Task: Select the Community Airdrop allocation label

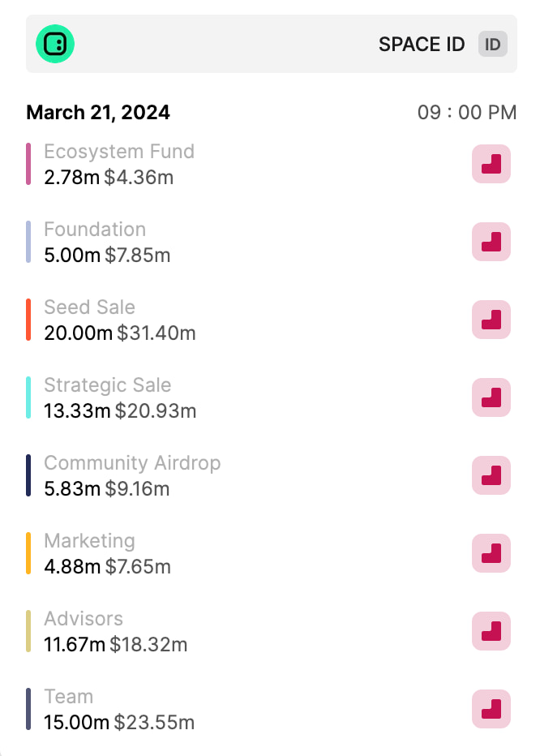Action: (x=132, y=463)
